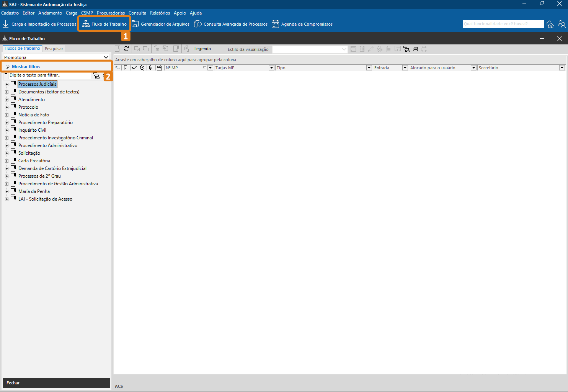Open the Procuradorias menu
Image resolution: width=568 pixels, height=392 pixels.
(x=111, y=13)
